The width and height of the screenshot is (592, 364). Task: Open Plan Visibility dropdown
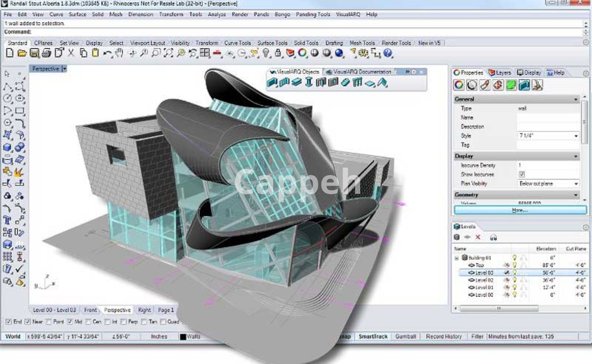coord(576,184)
